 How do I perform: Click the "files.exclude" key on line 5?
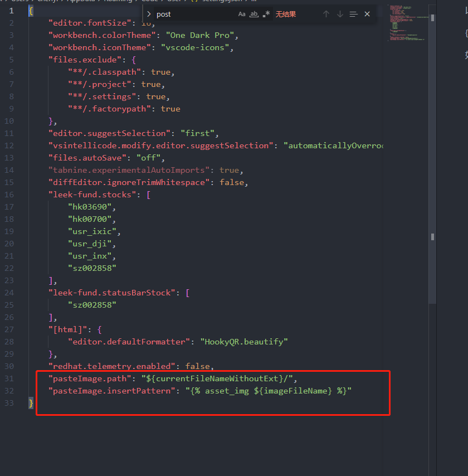[84, 60]
